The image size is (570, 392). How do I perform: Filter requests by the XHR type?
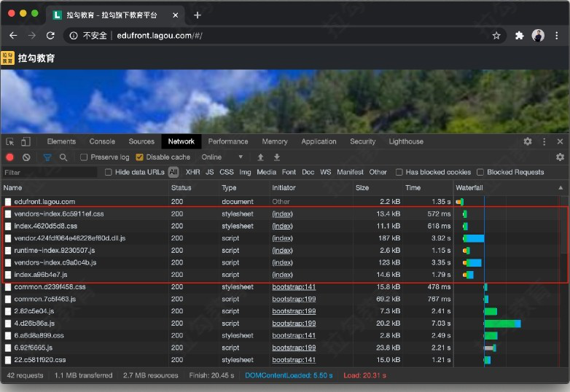[x=192, y=173]
